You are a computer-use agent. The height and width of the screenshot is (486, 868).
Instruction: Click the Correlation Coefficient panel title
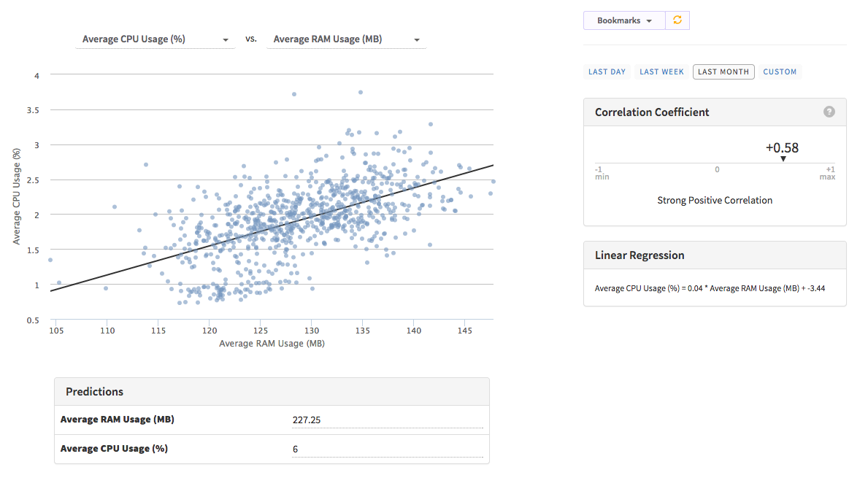[x=652, y=112]
